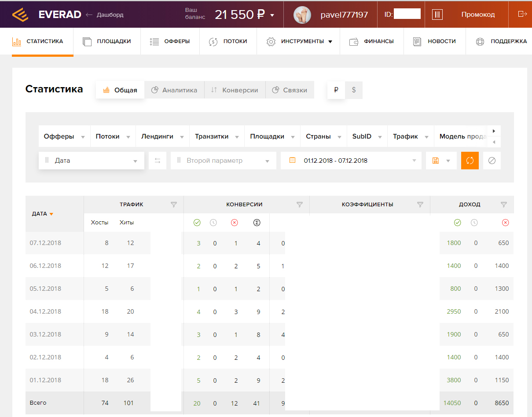Image resolution: width=532 pixels, height=417 pixels.
Task: Click the Everad logo
Action: [46, 15]
